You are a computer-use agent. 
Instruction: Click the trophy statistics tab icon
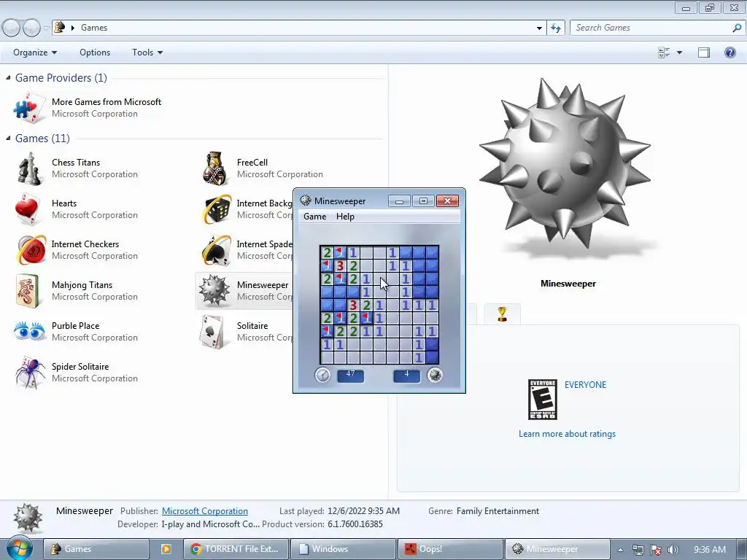[x=502, y=314]
